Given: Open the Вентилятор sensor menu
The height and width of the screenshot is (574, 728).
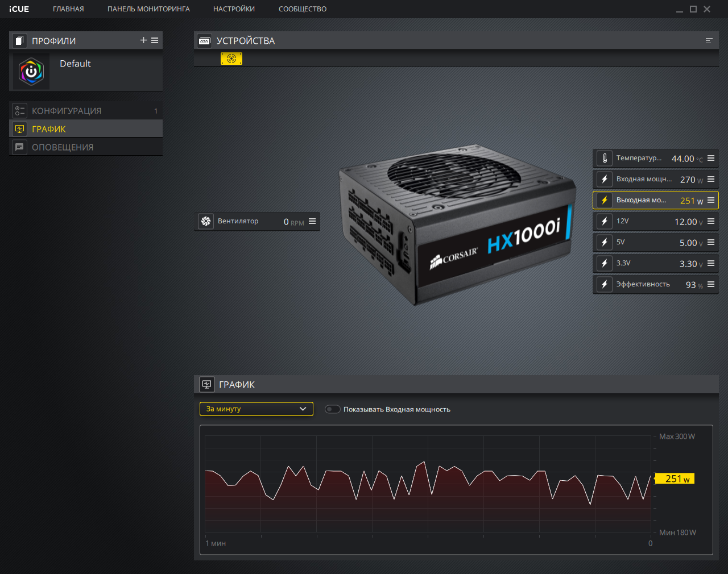Looking at the screenshot, I should click(x=312, y=221).
